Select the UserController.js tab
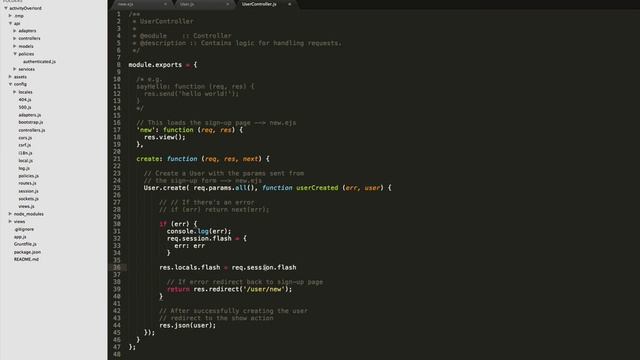The height and width of the screenshot is (360, 640). pos(259,4)
